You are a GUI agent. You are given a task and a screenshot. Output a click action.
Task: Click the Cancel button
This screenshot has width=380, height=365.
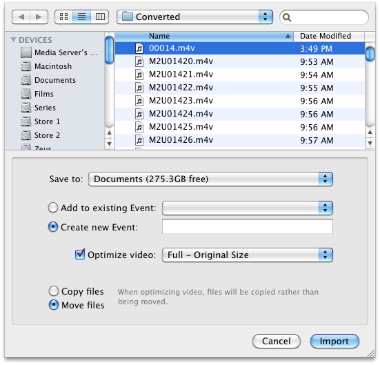(276, 341)
